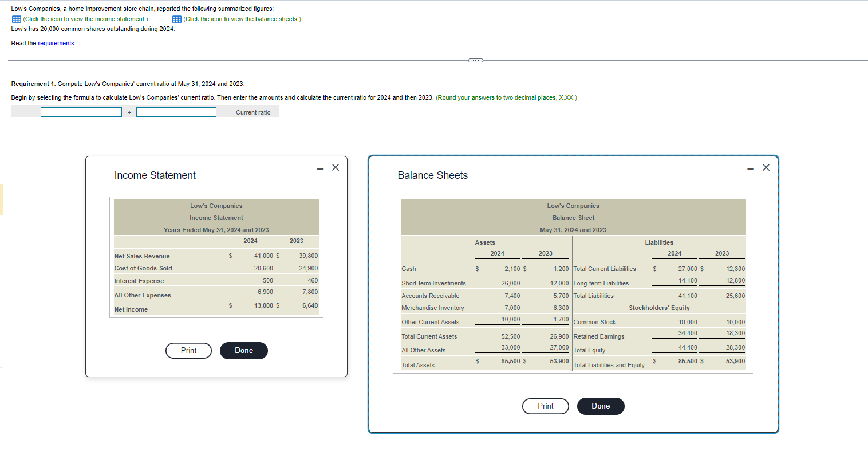Click the 2,100 cash value
This screenshot has height=451, width=868.
512,268
